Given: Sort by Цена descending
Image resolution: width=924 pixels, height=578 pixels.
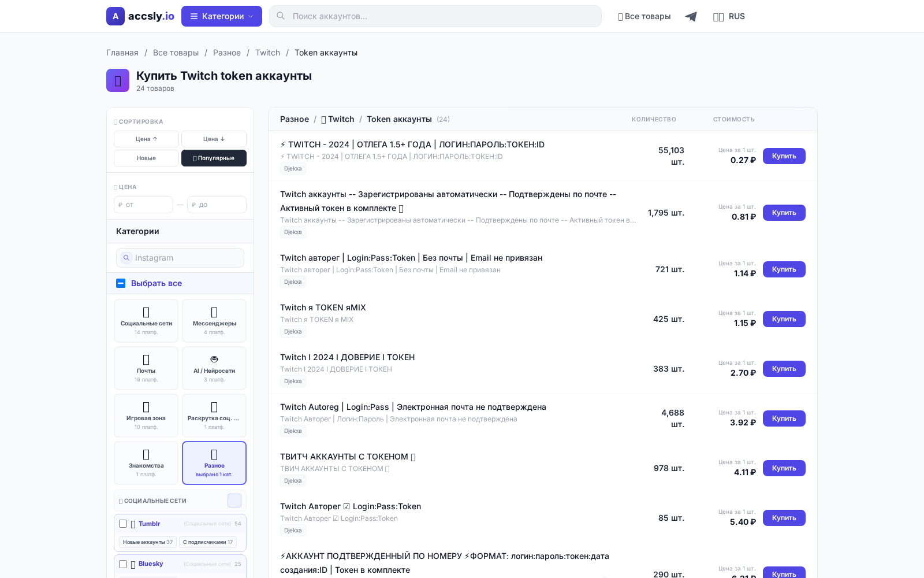Looking at the screenshot, I should coord(214,139).
